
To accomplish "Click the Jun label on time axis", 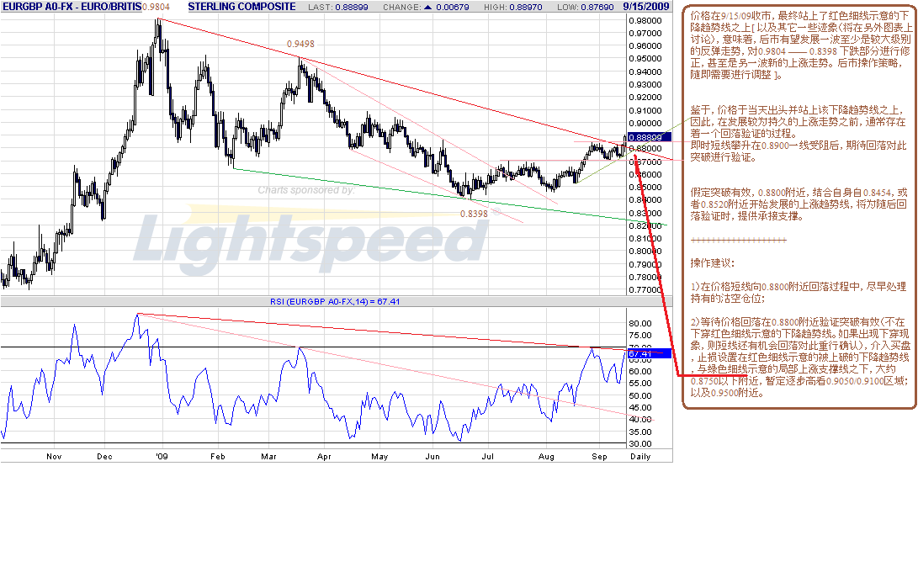I will click(432, 457).
